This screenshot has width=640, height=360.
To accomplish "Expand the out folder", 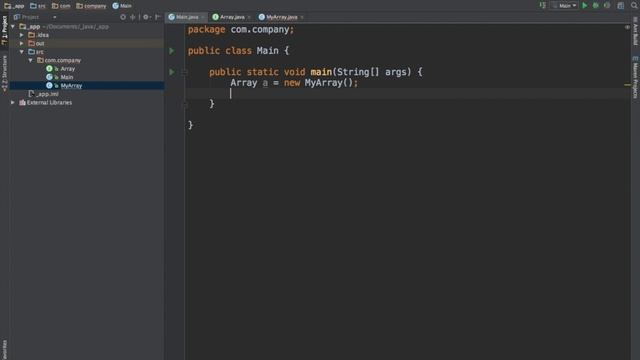I will (22, 43).
